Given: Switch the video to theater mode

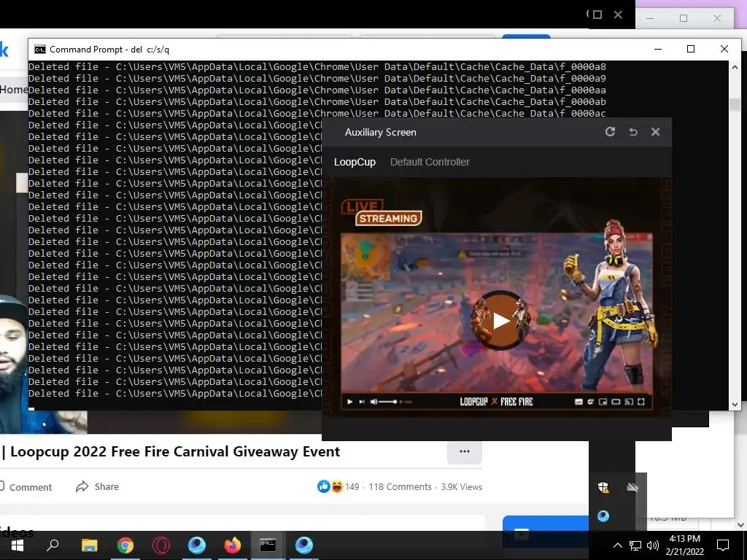Looking at the screenshot, I should [616, 402].
